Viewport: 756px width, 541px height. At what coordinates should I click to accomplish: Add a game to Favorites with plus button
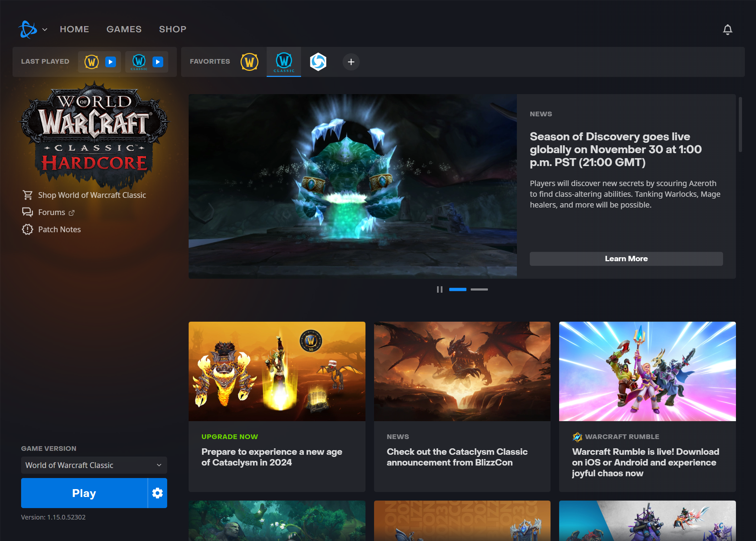point(351,62)
